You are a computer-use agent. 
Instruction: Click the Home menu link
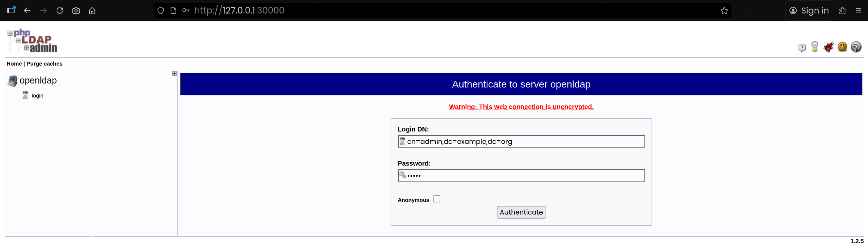point(14,64)
